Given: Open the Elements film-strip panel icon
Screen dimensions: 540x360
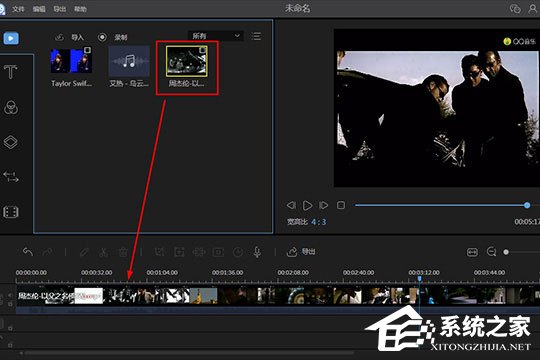Looking at the screenshot, I should (x=11, y=212).
